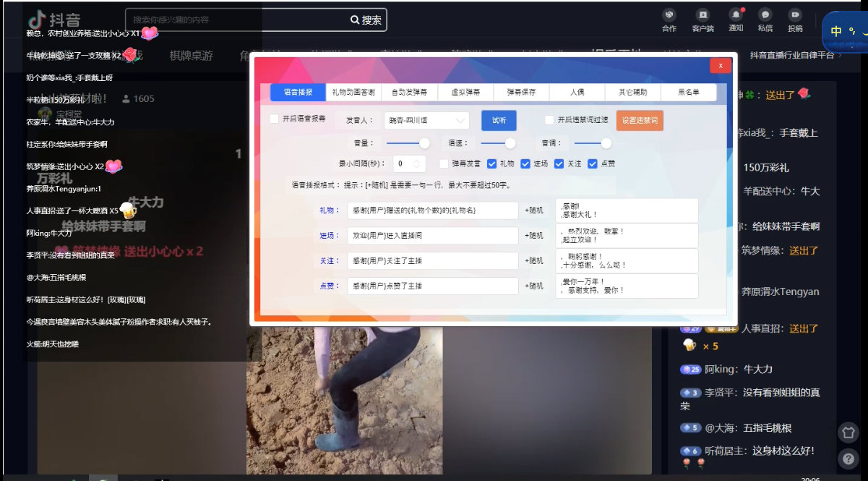Click +随机 for the 点赞 row
Image resolution: width=868 pixels, height=481 pixels.
[533, 286]
